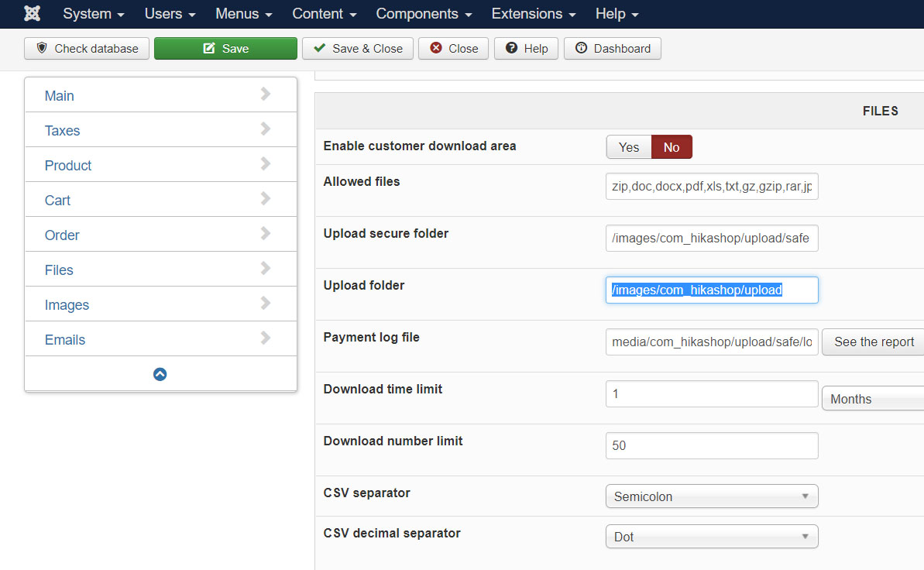Click the Check database shield icon
924x570 pixels.
pos(42,48)
